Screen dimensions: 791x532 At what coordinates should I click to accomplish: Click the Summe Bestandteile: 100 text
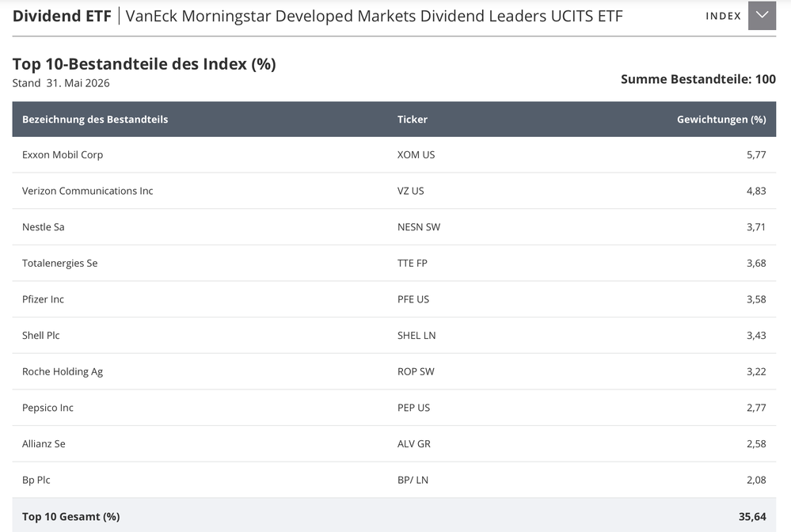698,79
